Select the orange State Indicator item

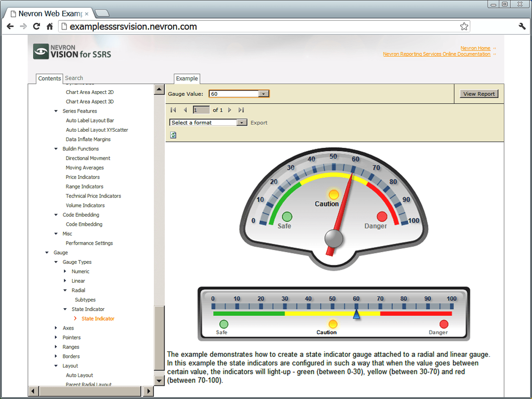click(x=98, y=319)
